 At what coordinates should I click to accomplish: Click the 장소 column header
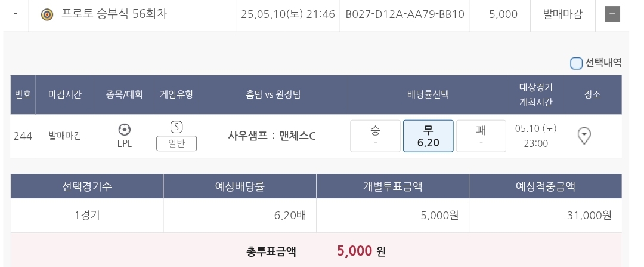pos(593,94)
